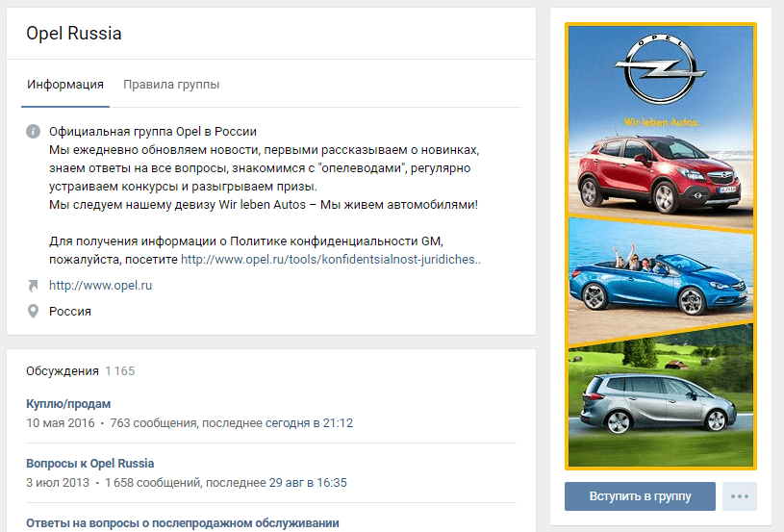Click the website link arrow icon

33,286
